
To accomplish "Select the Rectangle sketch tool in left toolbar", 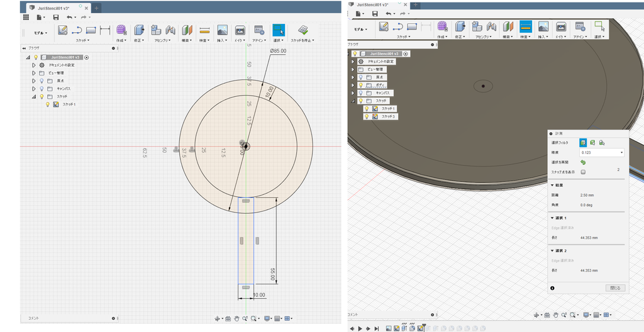I will (x=91, y=30).
